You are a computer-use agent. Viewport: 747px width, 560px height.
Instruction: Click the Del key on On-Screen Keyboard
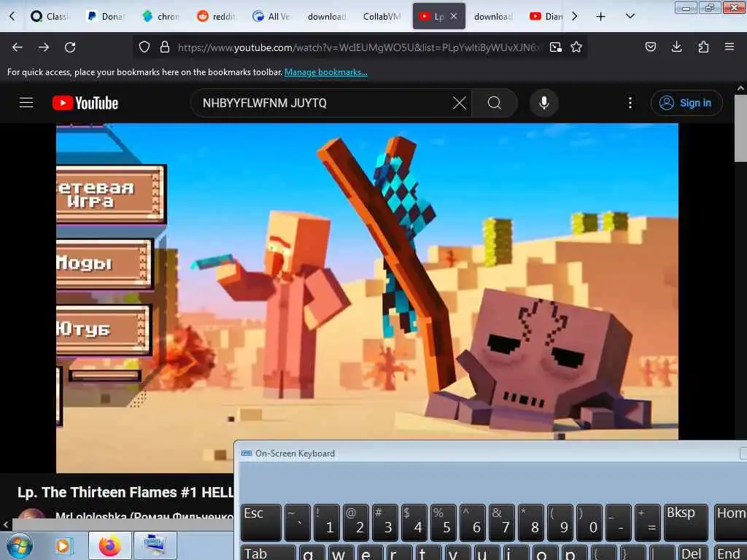pyautogui.click(x=694, y=553)
